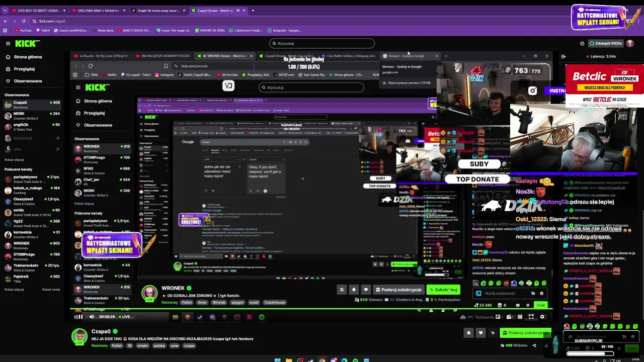This screenshot has width=644, height=362.
Task: Toggle the Kick sidebar hamburger menu
Action: [x=8, y=43]
